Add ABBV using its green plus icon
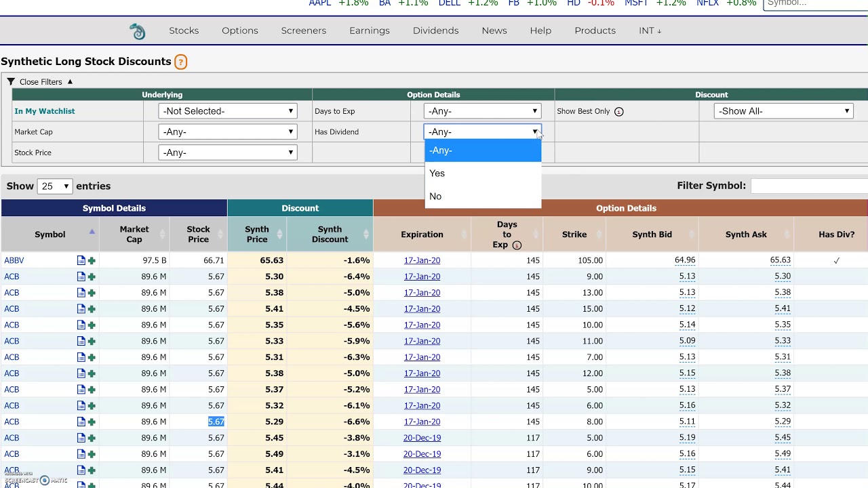868x488 pixels. point(92,260)
